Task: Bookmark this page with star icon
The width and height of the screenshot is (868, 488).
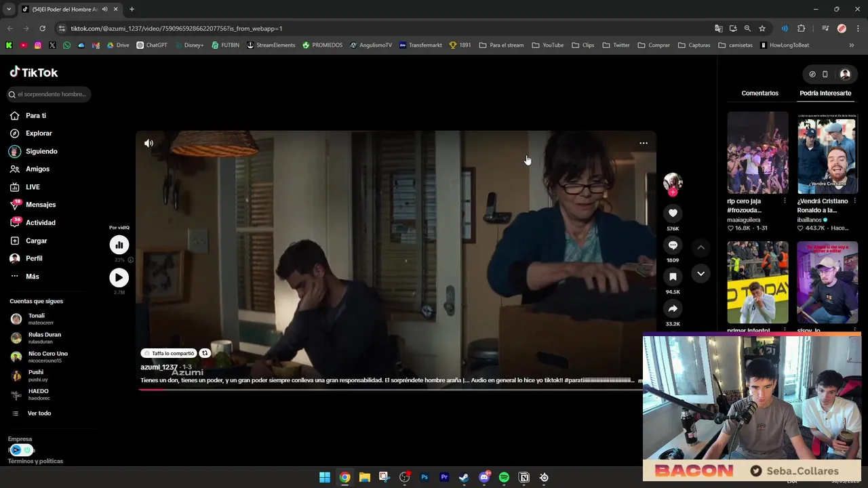Action: [x=762, y=28]
